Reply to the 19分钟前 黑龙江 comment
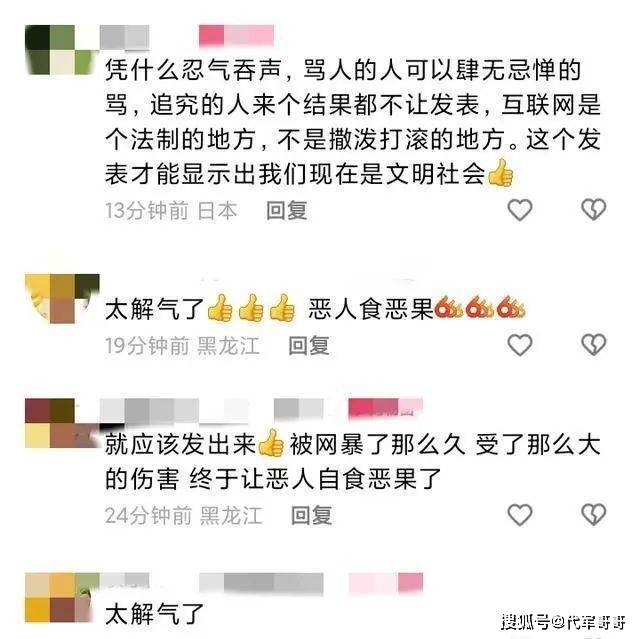Viewport: 640px width, 639px height. [x=309, y=346]
